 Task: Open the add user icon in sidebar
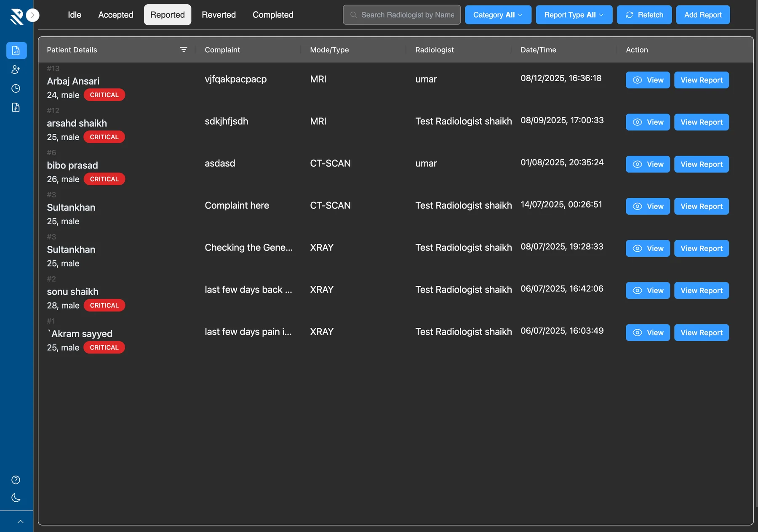(16, 69)
